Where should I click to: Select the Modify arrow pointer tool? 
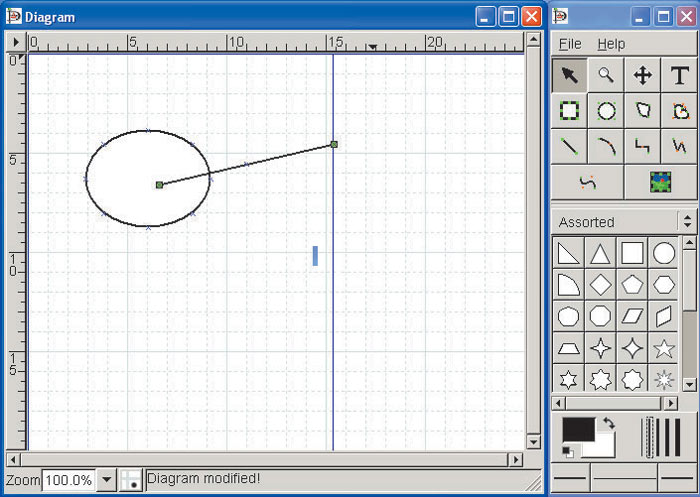tap(569, 75)
